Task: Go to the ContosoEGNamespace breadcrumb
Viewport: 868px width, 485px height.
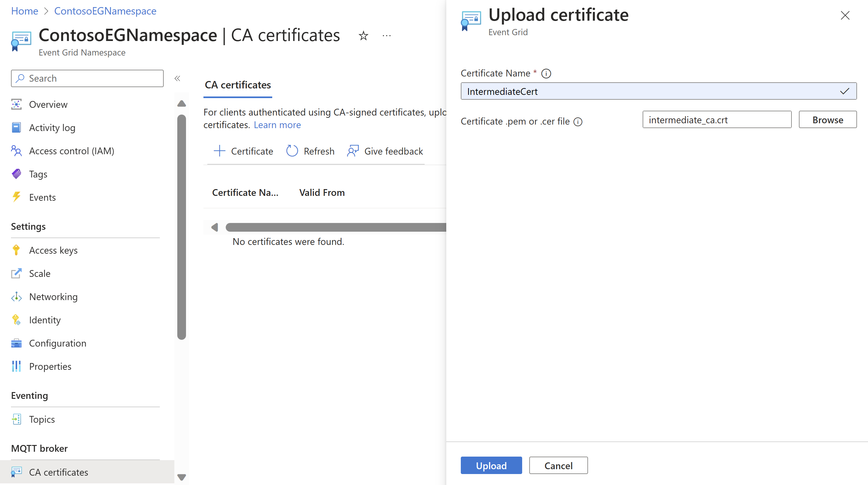Action: [105, 11]
